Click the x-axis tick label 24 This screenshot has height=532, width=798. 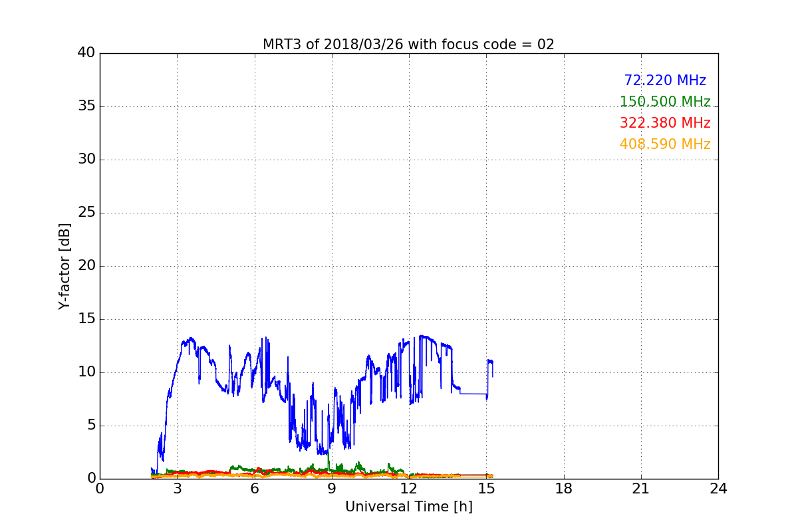(718, 489)
